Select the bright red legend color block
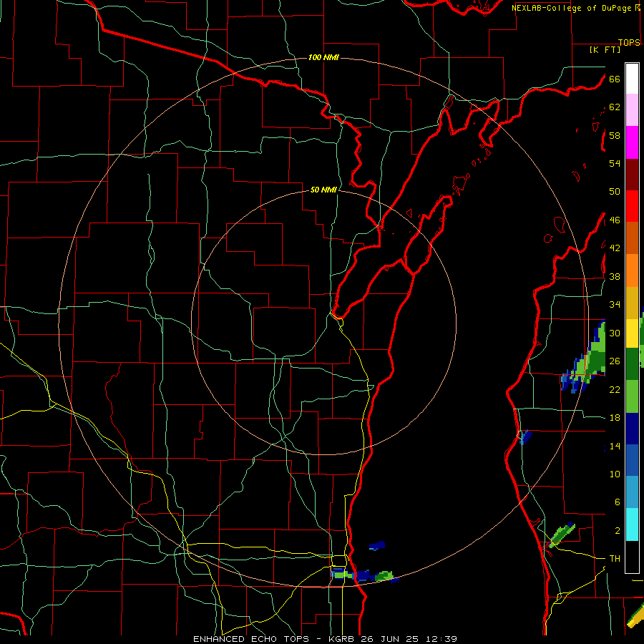Screen dimensions: 644x644 632,206
